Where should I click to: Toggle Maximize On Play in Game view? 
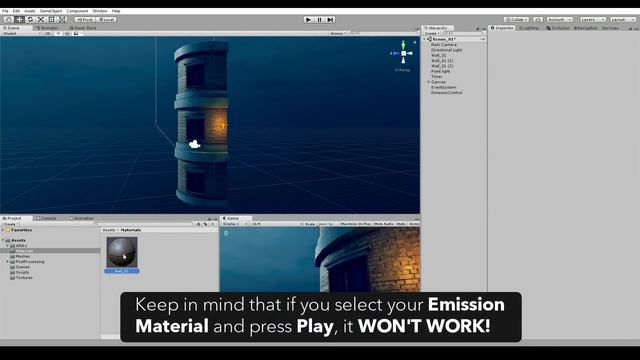(356, 224)
